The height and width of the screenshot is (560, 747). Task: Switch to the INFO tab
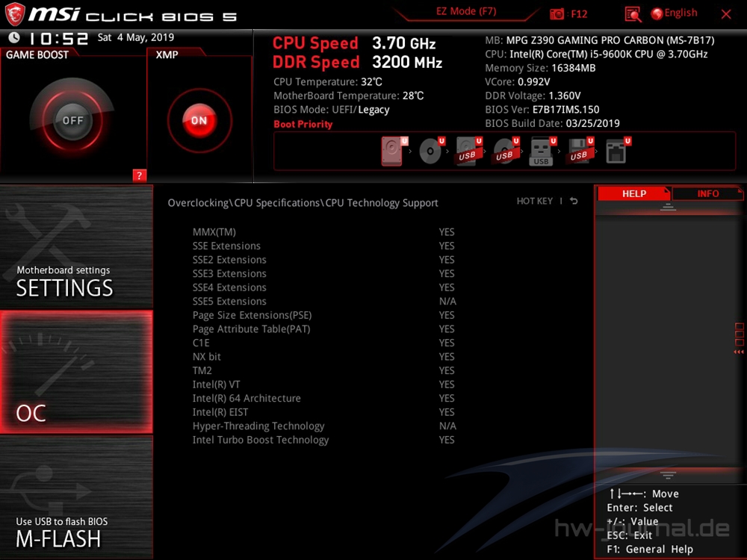(708, 194)
